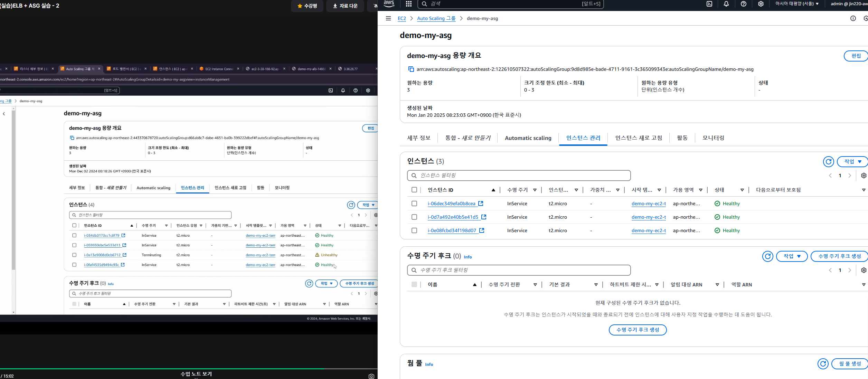Focus the 수명 주기 후크 필터링 field
The height and width of the screenshot is (379, 868).
pos(519,270)
